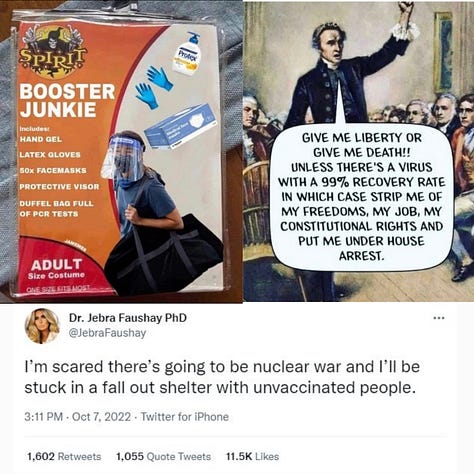Click the Adult Size Costume red label

pos(57,269)
